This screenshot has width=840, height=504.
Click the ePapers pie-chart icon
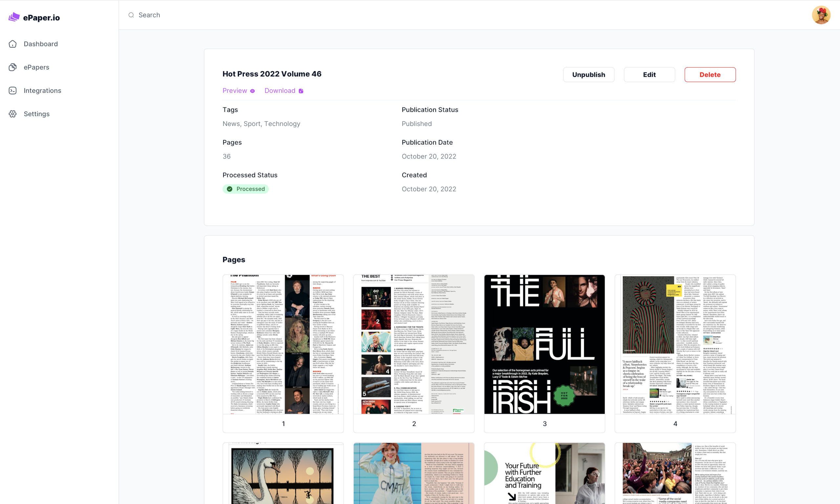coord(12,67)
